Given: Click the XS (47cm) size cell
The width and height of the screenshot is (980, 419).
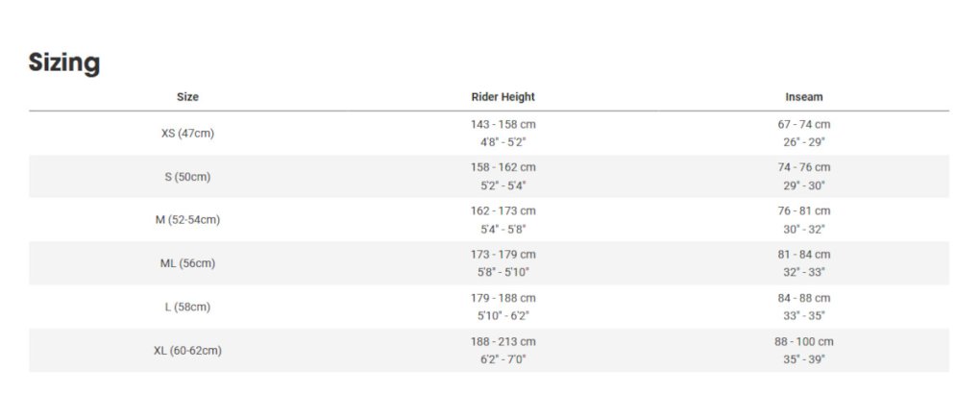Looking at the screenshot, I should (187, 134).
